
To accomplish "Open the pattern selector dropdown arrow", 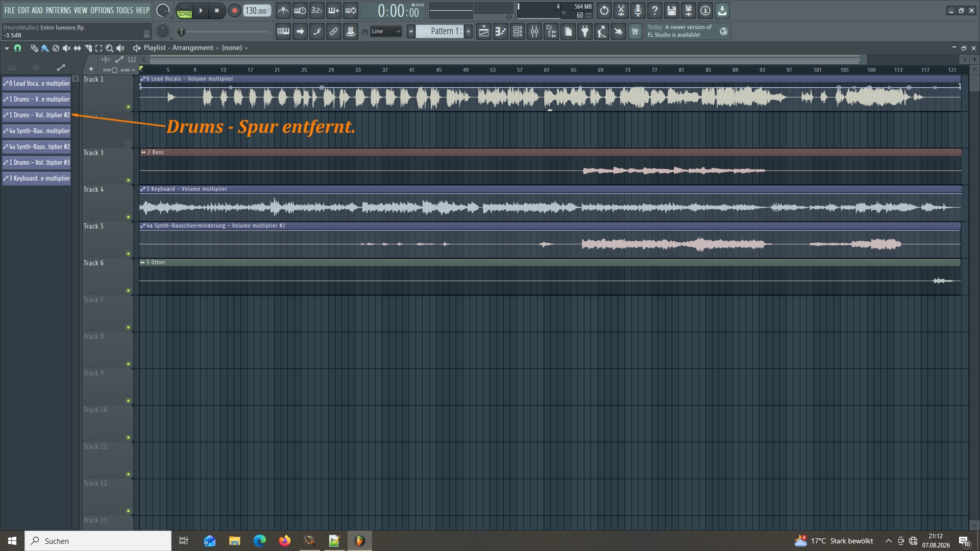I will pyautogui.click(x=411, y=32).
